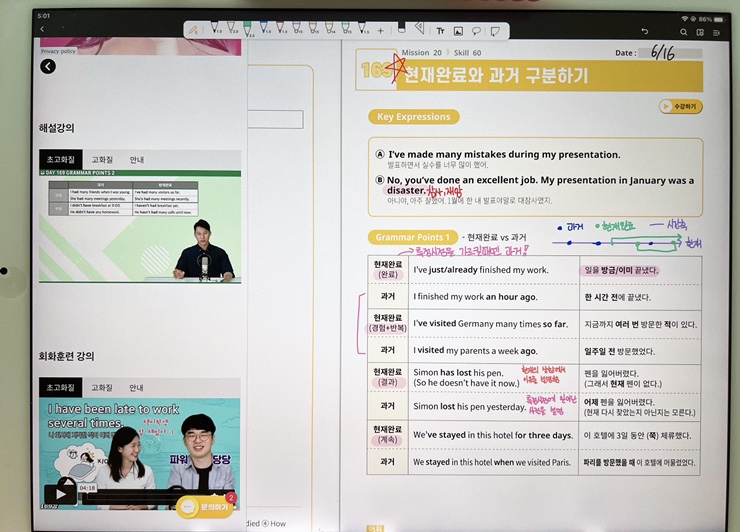Click sentence "I've made many mistakes during my presentation."
The image size is (740, 532).
(504, 154)
